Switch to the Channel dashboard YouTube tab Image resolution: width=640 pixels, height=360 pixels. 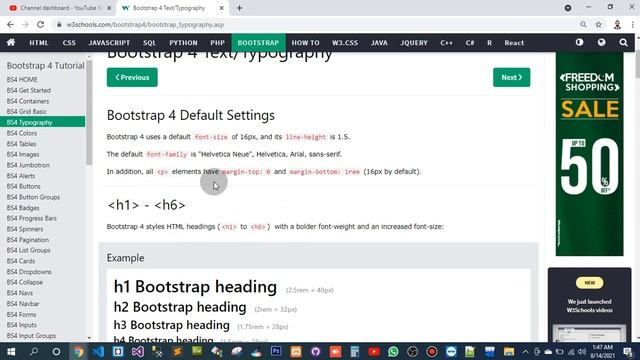tap(60, 8)
